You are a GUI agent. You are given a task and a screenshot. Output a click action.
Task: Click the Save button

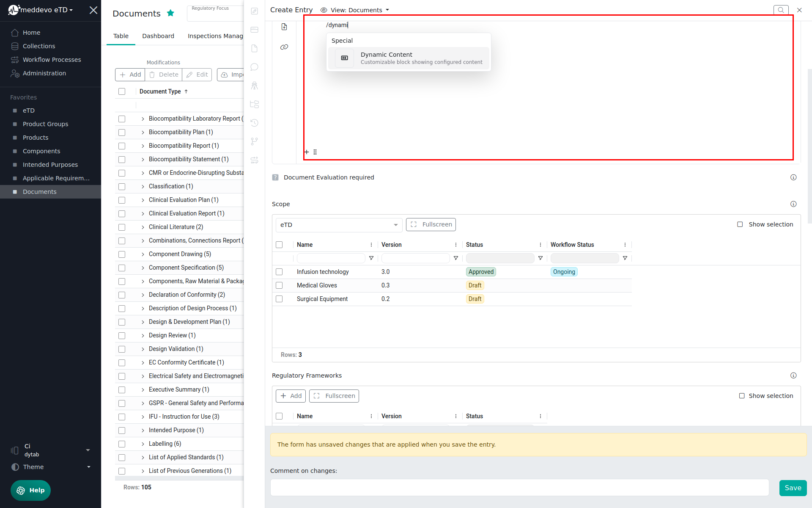click(793, 488)
